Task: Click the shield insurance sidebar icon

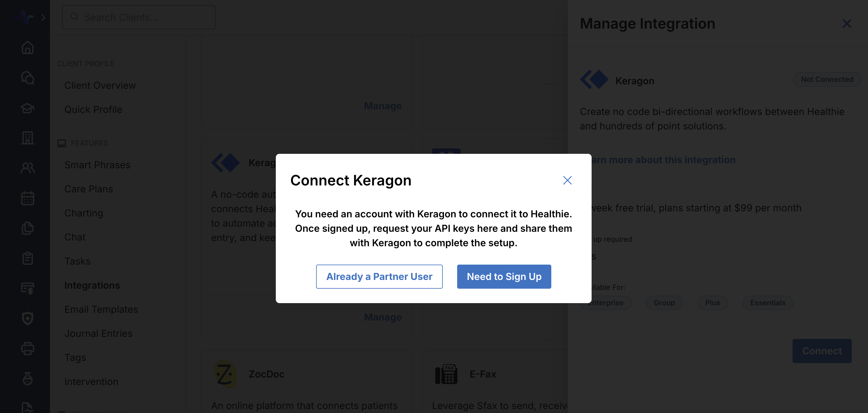Action: point(27,318)
